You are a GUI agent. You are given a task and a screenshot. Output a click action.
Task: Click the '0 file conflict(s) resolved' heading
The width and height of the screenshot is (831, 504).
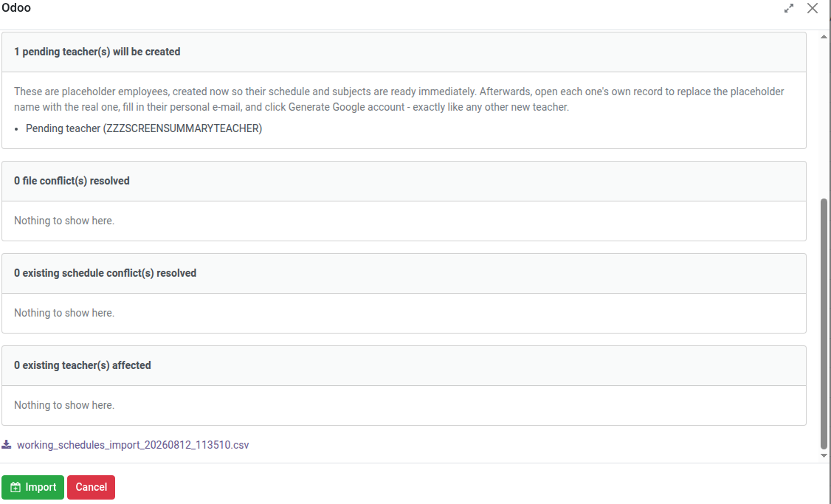click(72, 181)
